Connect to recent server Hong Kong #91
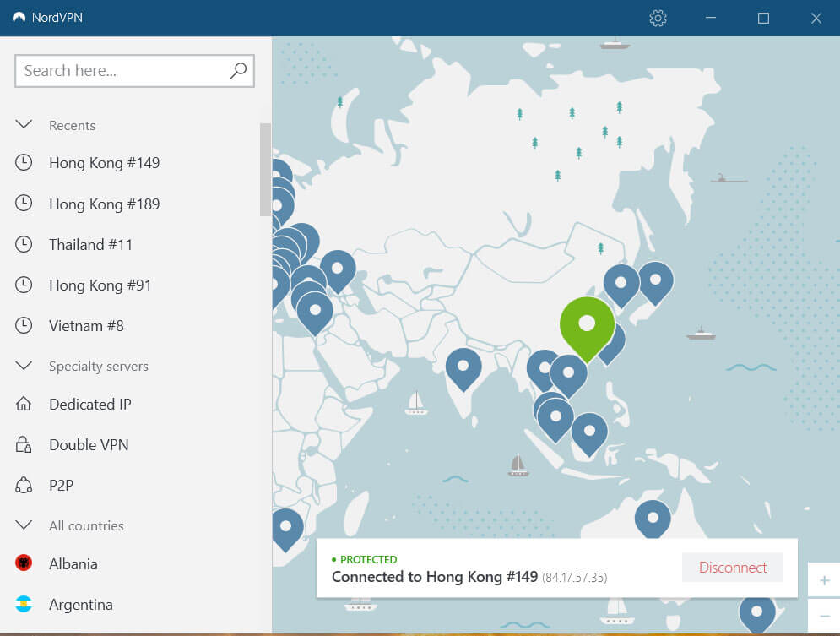The width and height of the screenshot is (840, 636). tap(100, 285)
